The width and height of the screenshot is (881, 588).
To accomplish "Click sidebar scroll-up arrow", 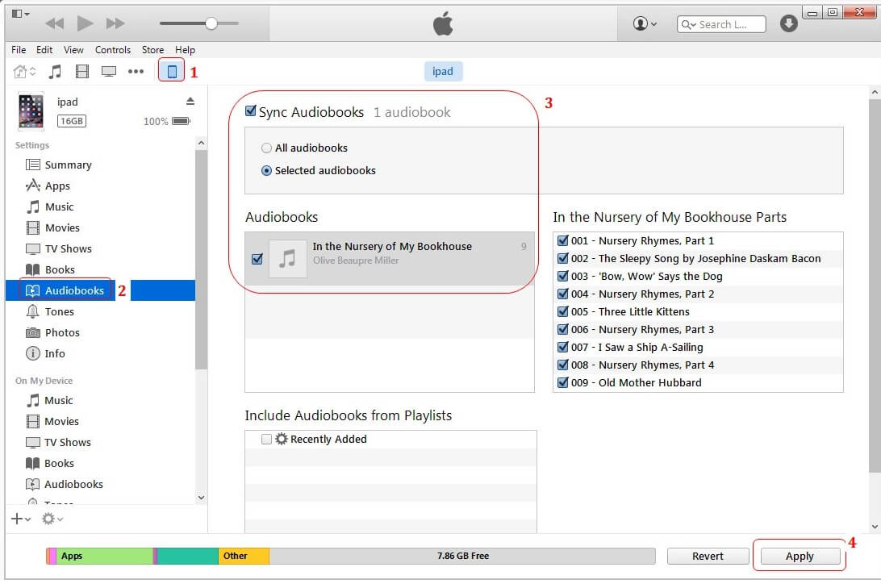I will [201, 144].
